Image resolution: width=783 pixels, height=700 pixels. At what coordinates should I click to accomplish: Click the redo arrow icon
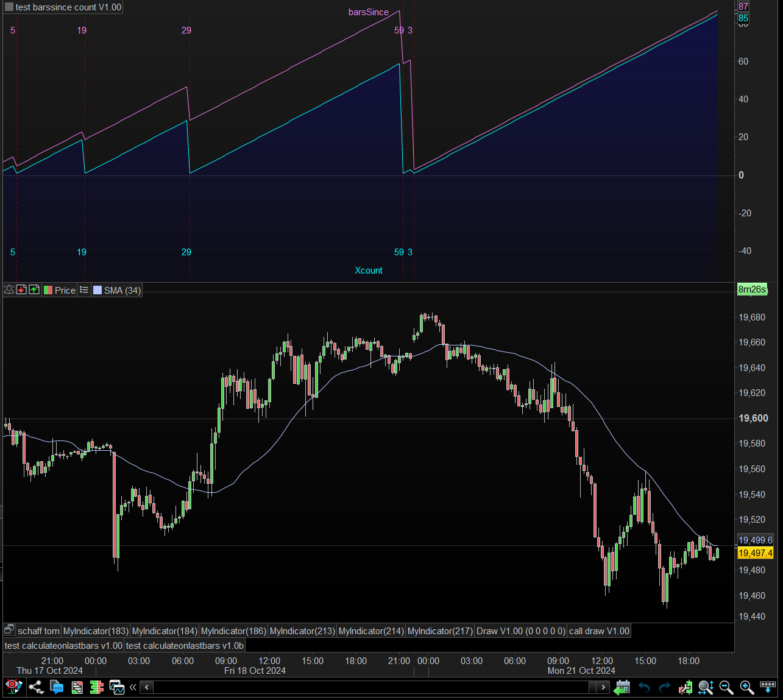click(x=665, y=687)
